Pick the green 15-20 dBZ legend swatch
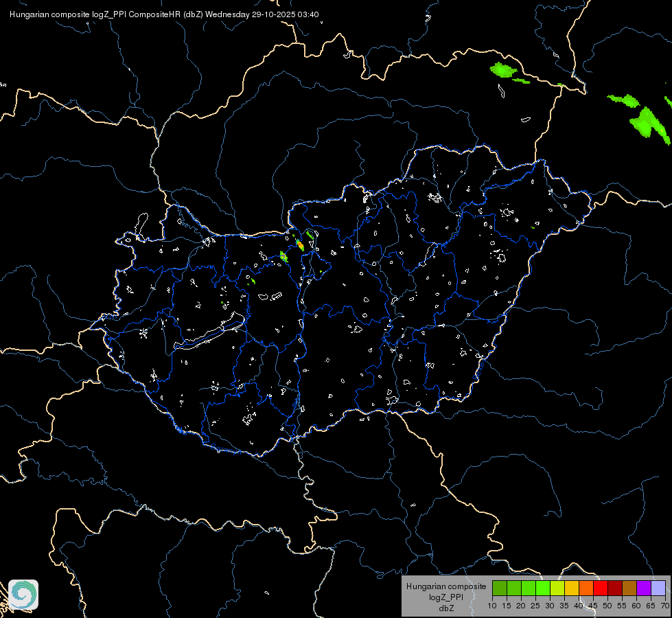 [514, 588]
